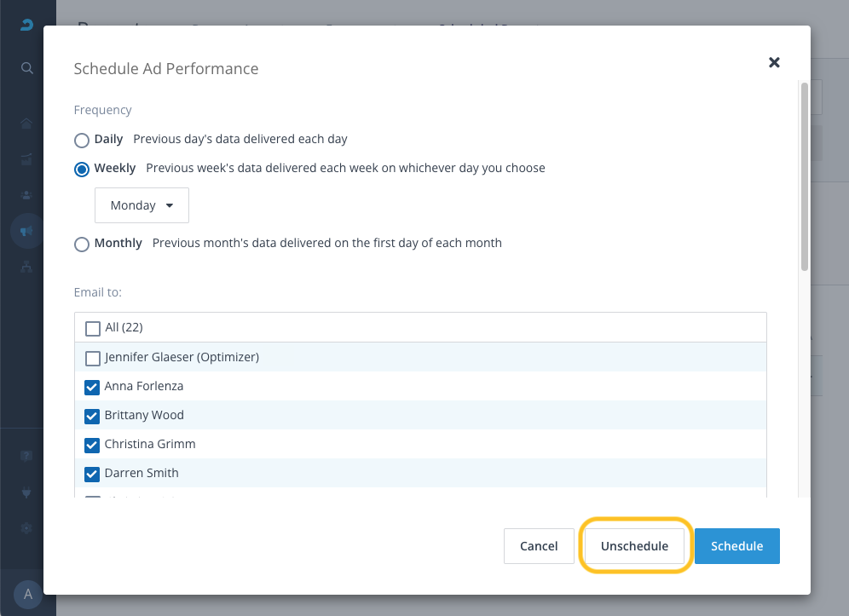849x616 pixels.
Task: Select the Monthly frequency radio button
Action: [x=82, y=245]
